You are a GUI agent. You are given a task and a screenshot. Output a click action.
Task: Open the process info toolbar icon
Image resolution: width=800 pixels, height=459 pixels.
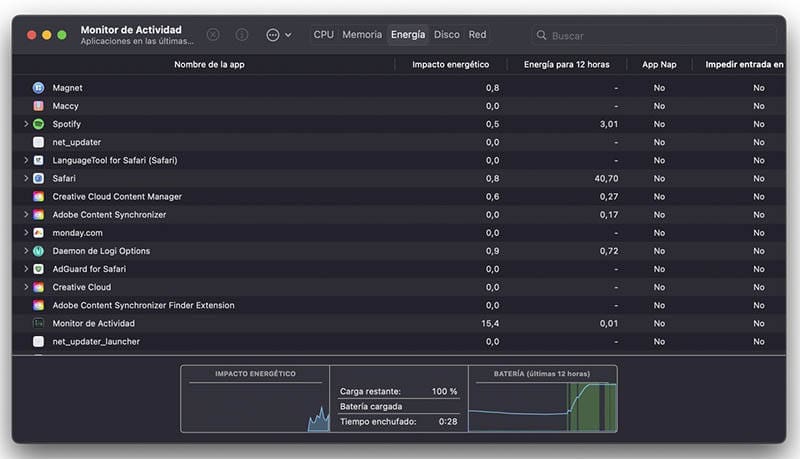pyautogui.click(x=241, y=35)
